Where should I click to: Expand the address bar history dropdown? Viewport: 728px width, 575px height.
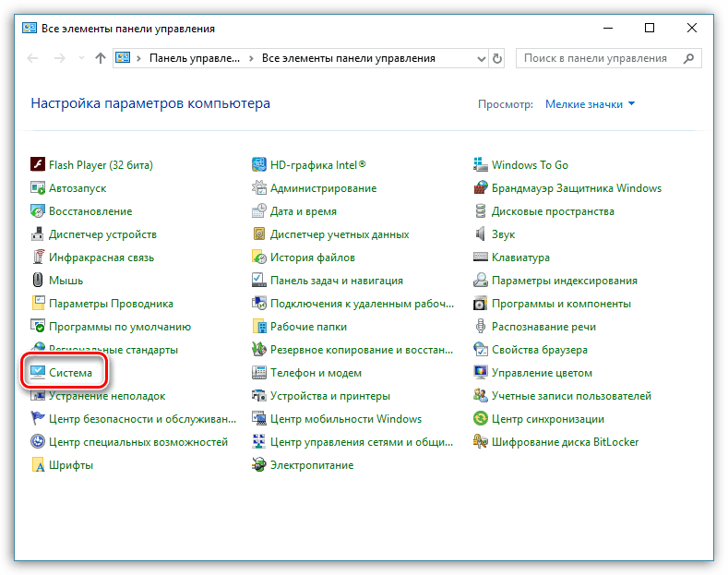482,58
